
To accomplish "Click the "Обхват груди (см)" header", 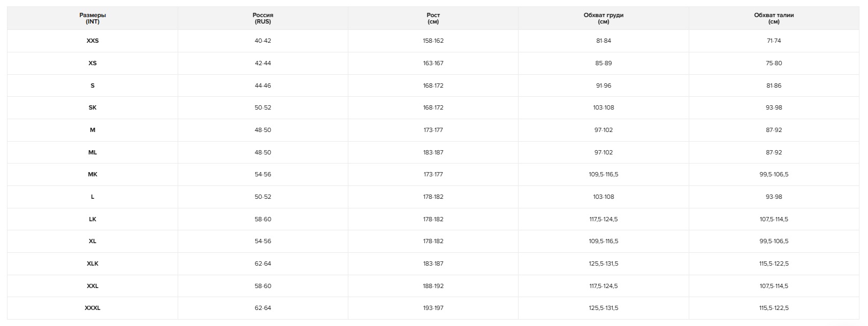I will pyautogui.click(x=603, y=18).
